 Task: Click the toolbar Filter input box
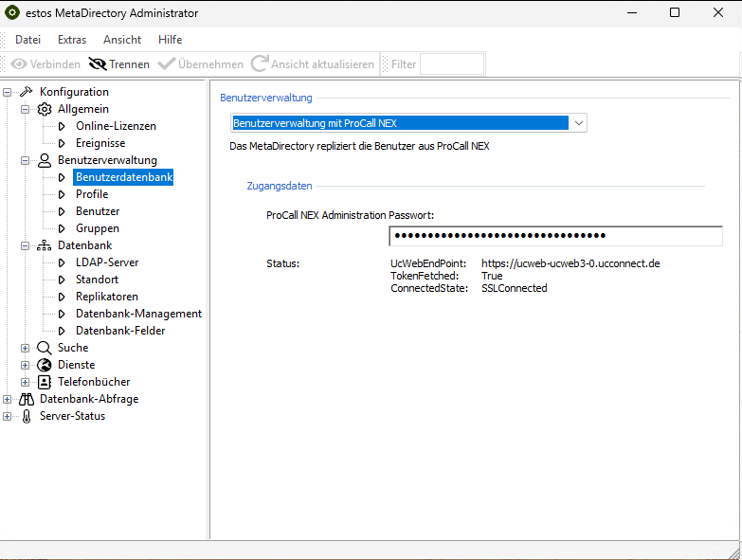[x=452, y=64]
